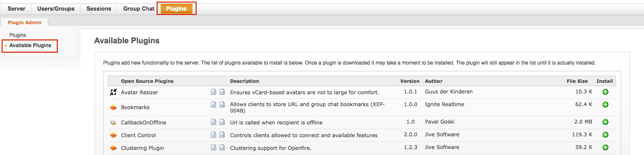The width and height of the screenshot is (644, 155).
Task: Open the Sessions tab
Action: (x=98, y=8)
